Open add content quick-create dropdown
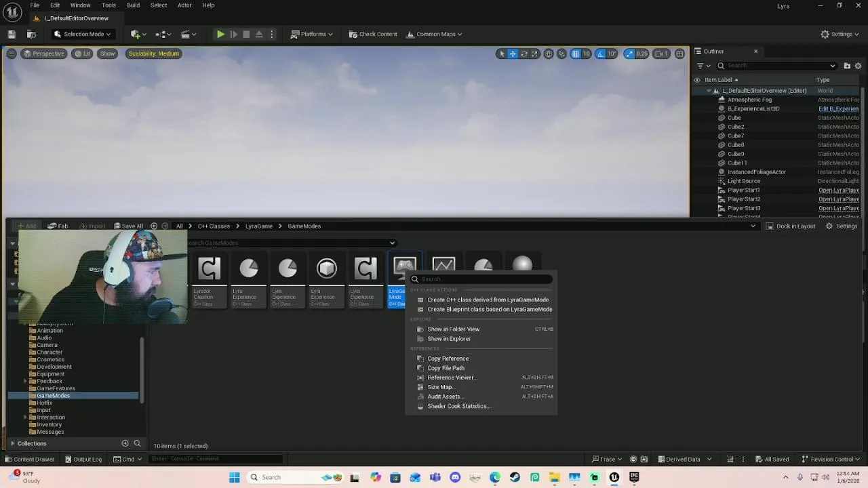Image resolution: width=868 pixels, height=488 pixels. (140, 34)
